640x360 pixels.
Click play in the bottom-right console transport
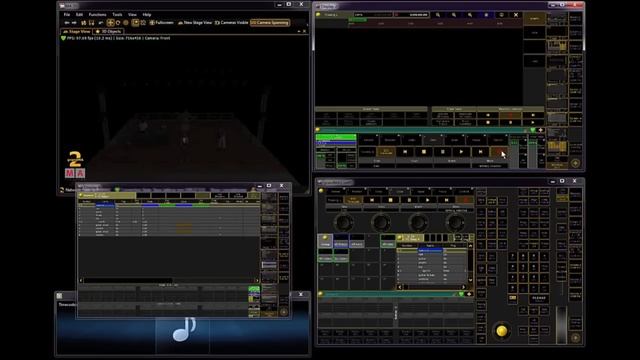point(427,200)
